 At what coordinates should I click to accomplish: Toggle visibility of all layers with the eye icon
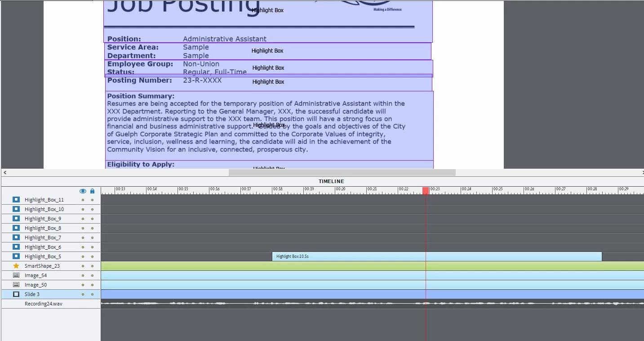click(83, 191)
